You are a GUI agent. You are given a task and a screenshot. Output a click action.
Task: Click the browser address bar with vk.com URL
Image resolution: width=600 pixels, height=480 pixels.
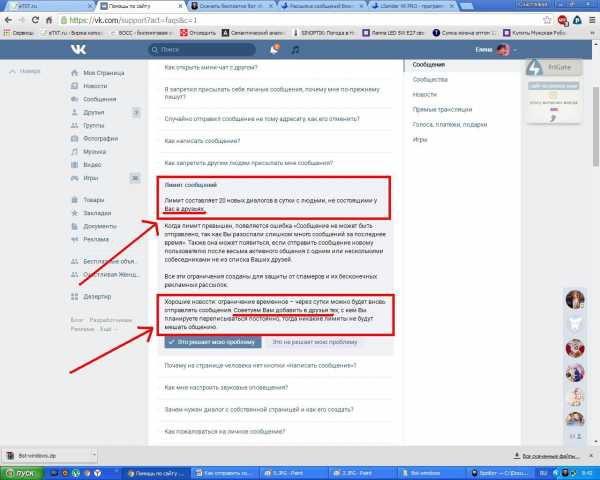(298, 20)
